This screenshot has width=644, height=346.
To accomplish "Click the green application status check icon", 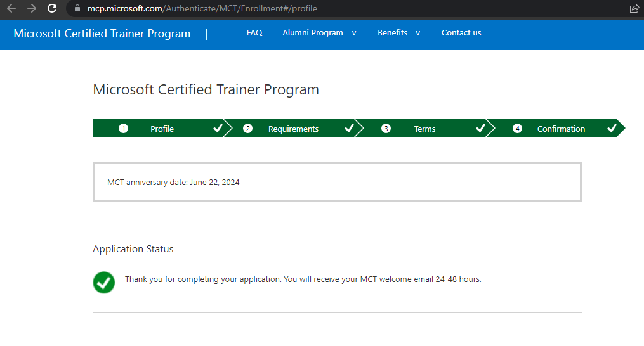I will click(x=104, y=283).
